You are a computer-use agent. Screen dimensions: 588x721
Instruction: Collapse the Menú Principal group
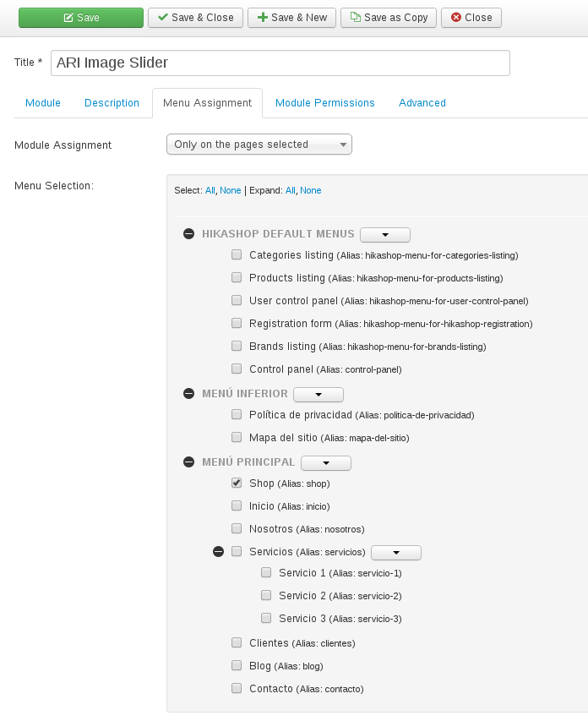(x=189, y=462)
